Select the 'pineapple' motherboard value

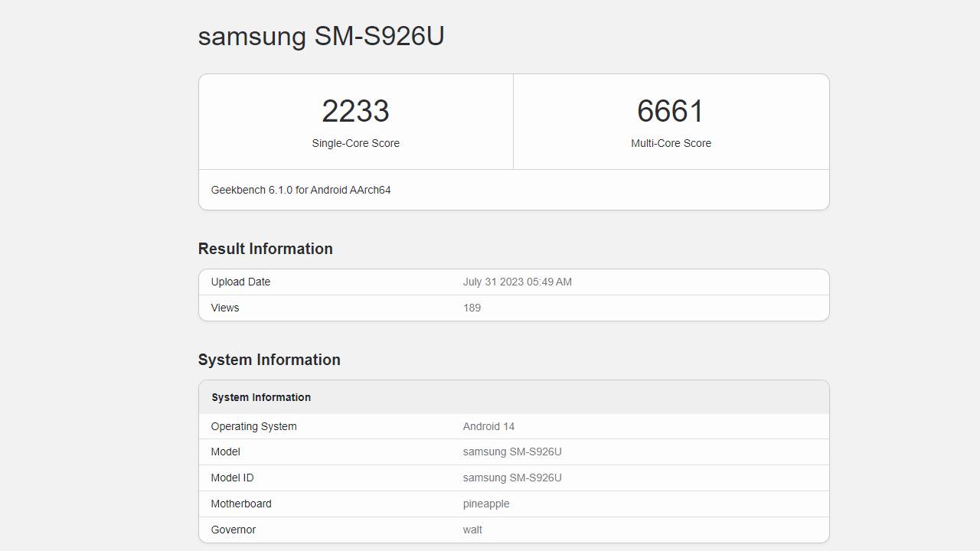486,504
